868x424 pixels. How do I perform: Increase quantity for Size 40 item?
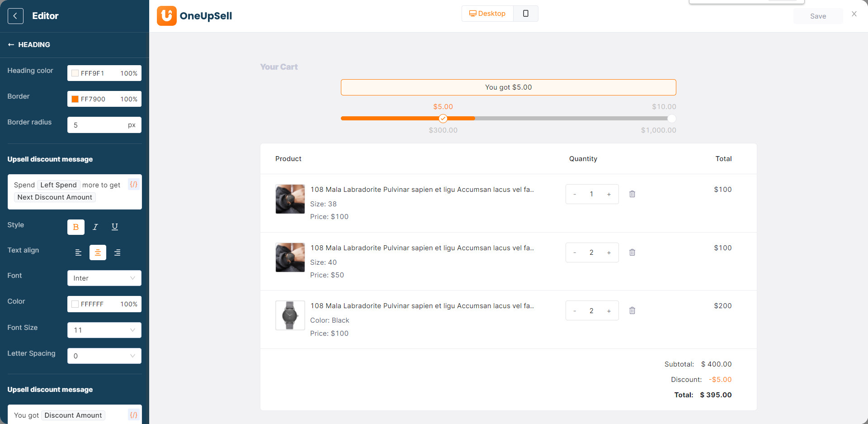(x=609, y=252)
